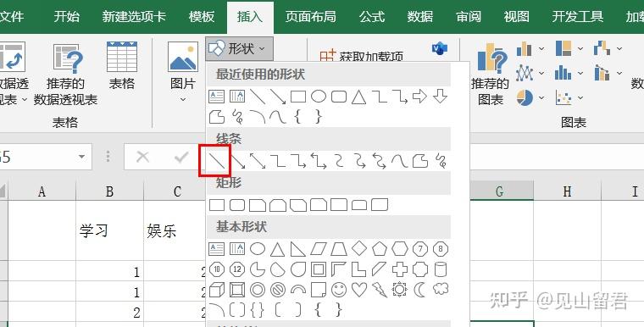Click 获取加载项 get add-ins

click(x=363, y=55)
